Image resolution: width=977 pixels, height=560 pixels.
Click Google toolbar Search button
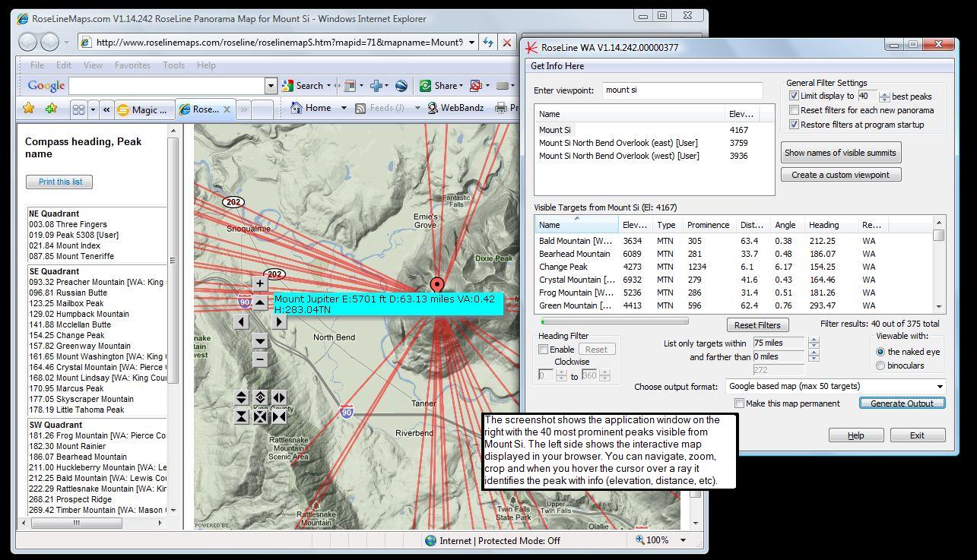click(x=303, y=86)
